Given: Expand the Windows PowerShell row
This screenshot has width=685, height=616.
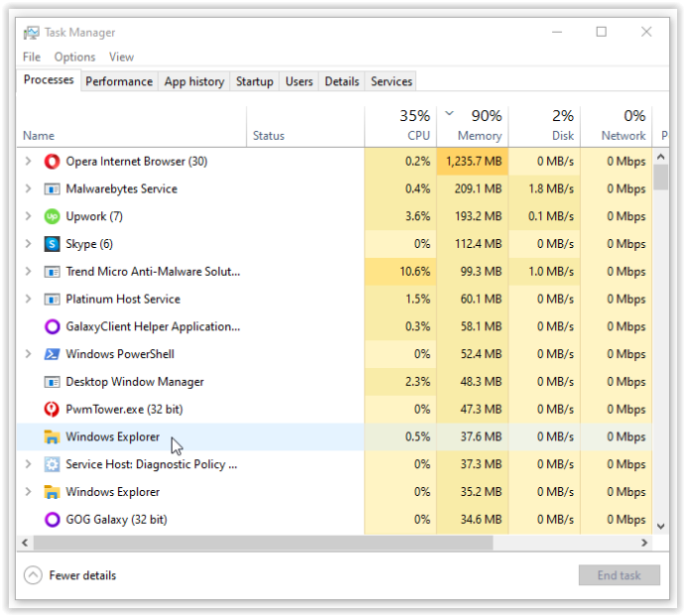Looking at the screenshot, I should point(29,353).
